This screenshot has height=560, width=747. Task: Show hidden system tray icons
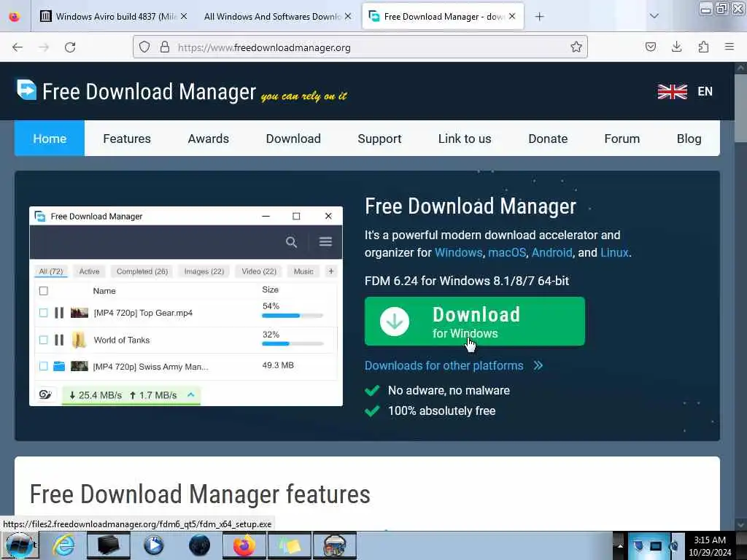(620, 545)
